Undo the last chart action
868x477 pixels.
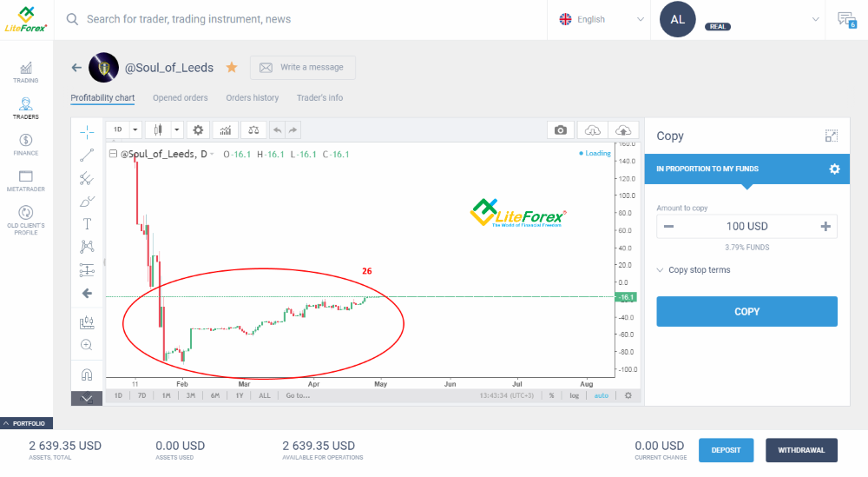pos(278,129)
